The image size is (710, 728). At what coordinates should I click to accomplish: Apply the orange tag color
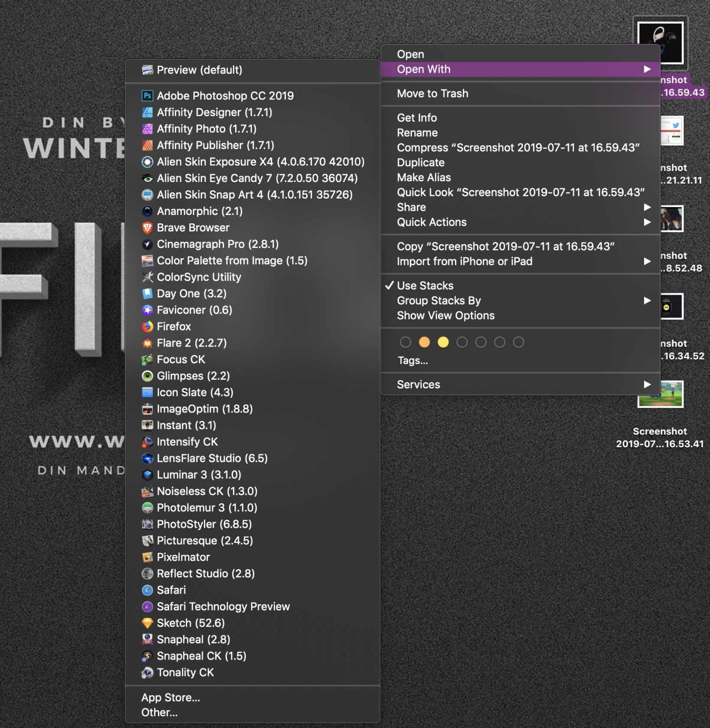(424, 342)
